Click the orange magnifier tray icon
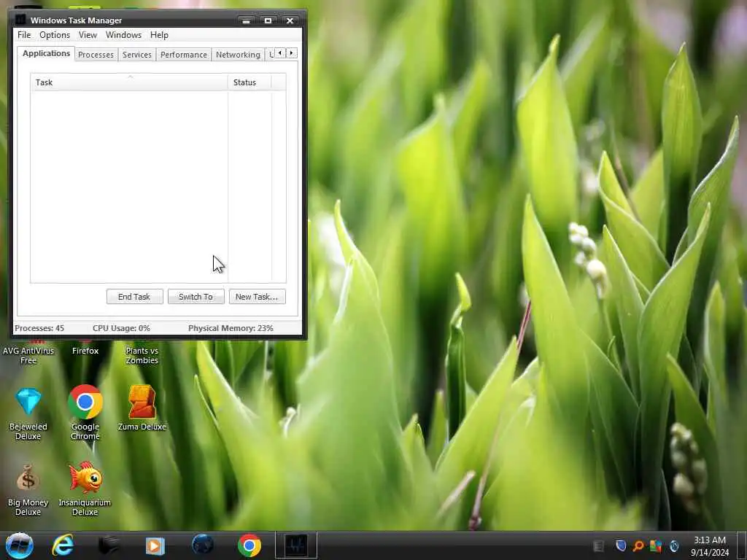 click(638, 545)
